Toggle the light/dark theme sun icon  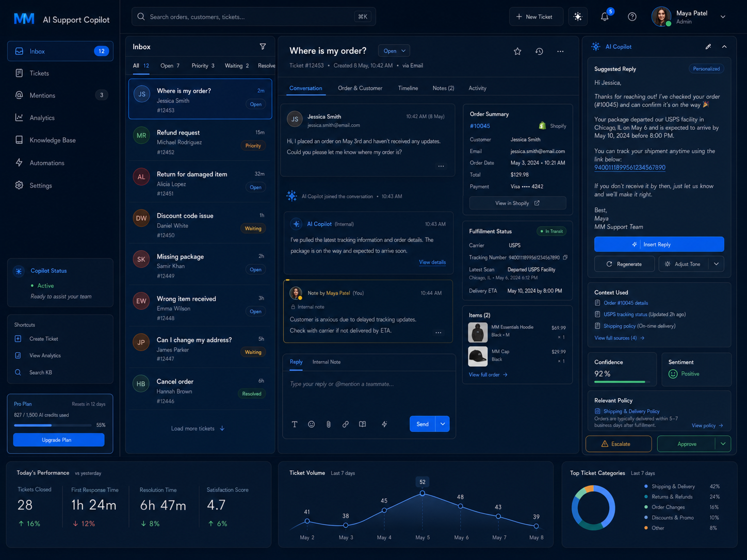coord(578,17)
